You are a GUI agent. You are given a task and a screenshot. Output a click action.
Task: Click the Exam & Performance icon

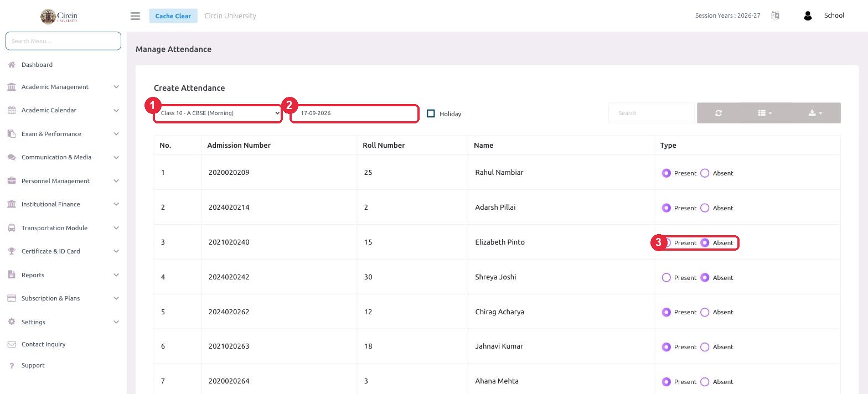[12, 134]
